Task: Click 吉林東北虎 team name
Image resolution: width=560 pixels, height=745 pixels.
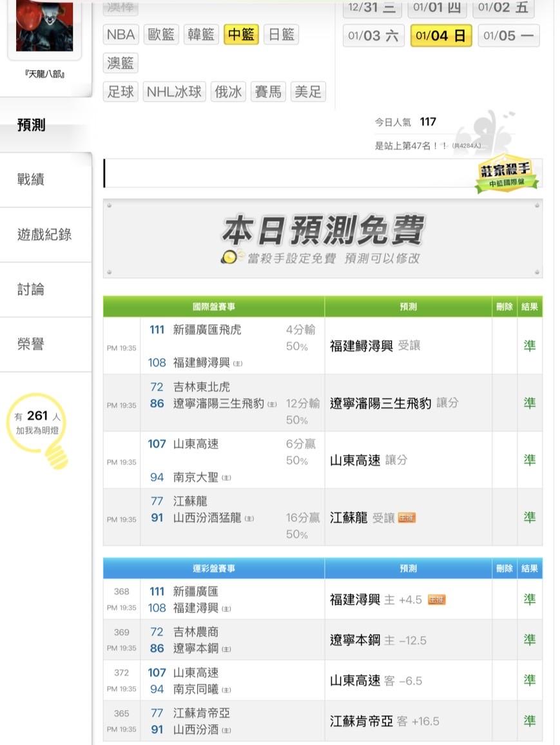Action: pos(202,387)
